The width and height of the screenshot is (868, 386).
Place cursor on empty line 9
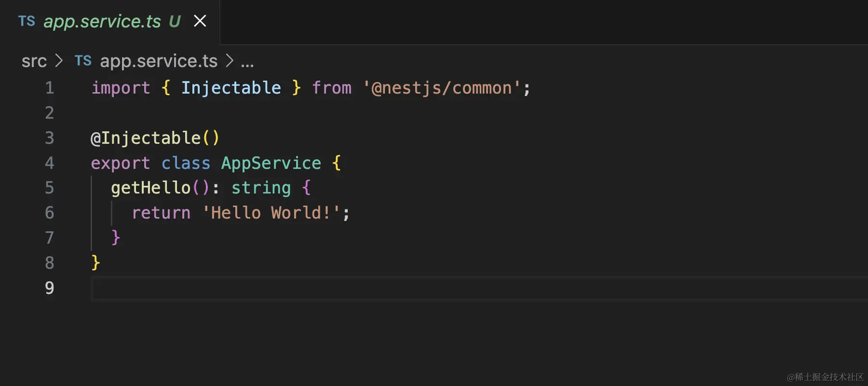(x=289, y=288)
